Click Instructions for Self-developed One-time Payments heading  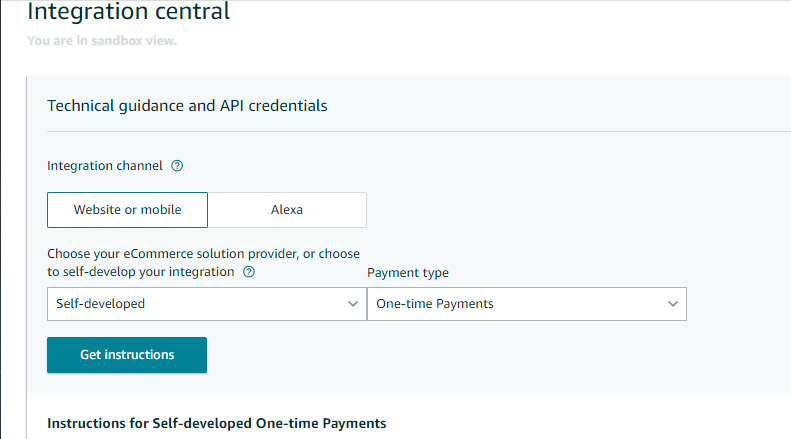pos(216,423)
